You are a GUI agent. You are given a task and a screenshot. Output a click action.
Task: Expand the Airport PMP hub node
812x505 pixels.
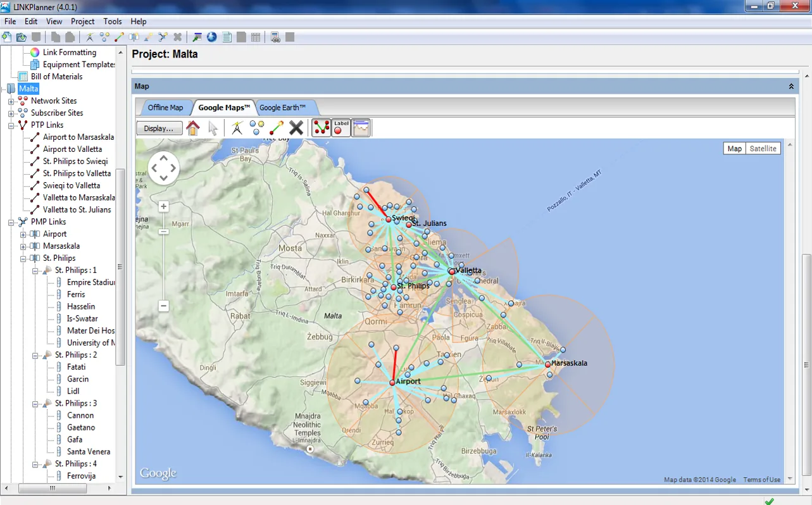click(x=23, y=234)
